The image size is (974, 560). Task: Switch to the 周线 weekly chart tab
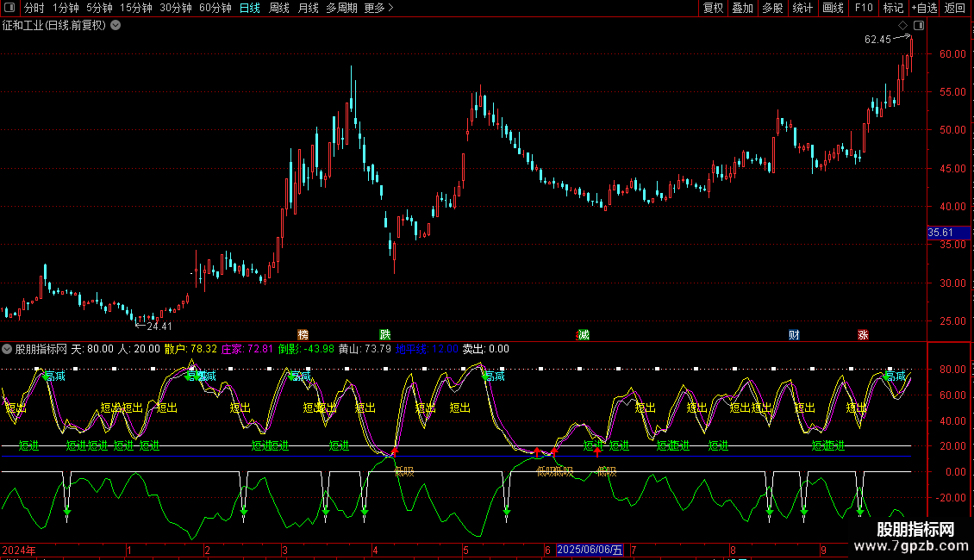click(x=278, y=8)
